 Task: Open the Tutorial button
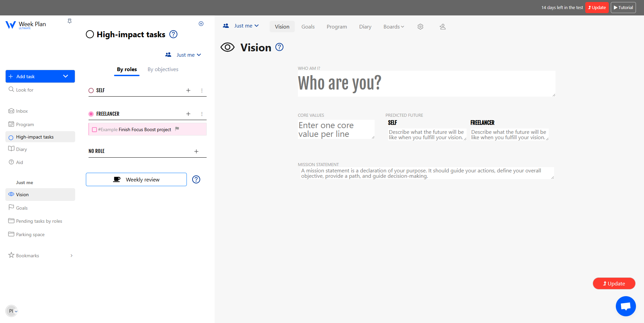click(x=623, y=7)
